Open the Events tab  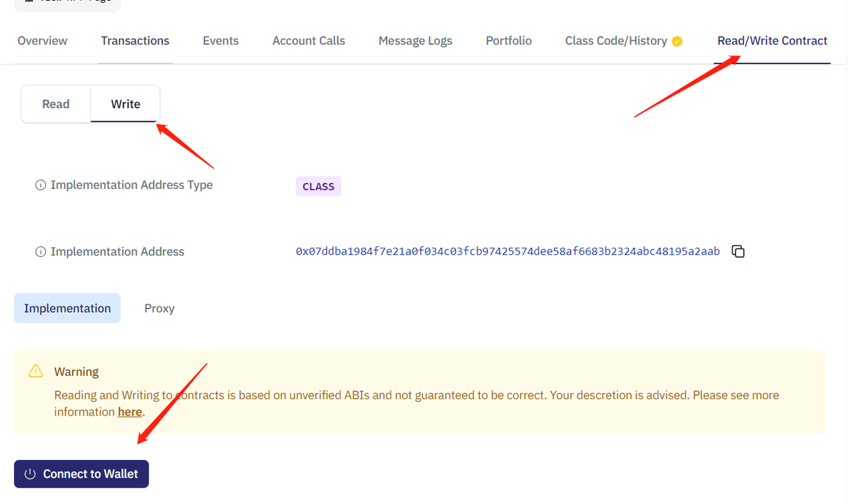point(221,40)
